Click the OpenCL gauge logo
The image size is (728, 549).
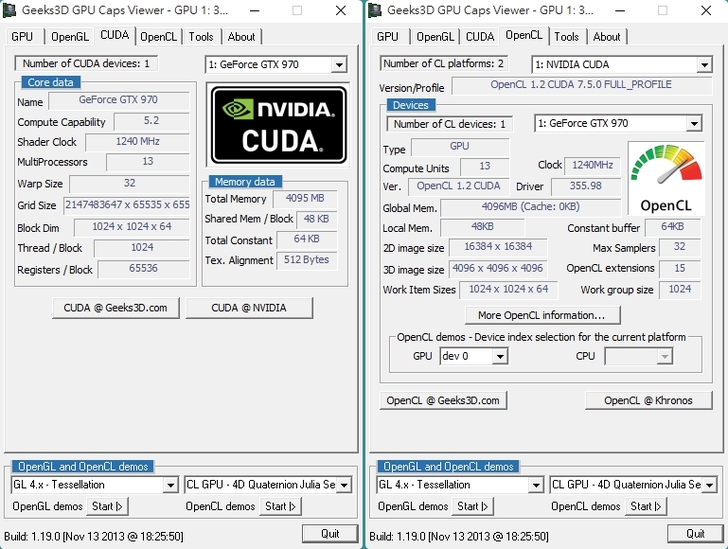[665, 178]
